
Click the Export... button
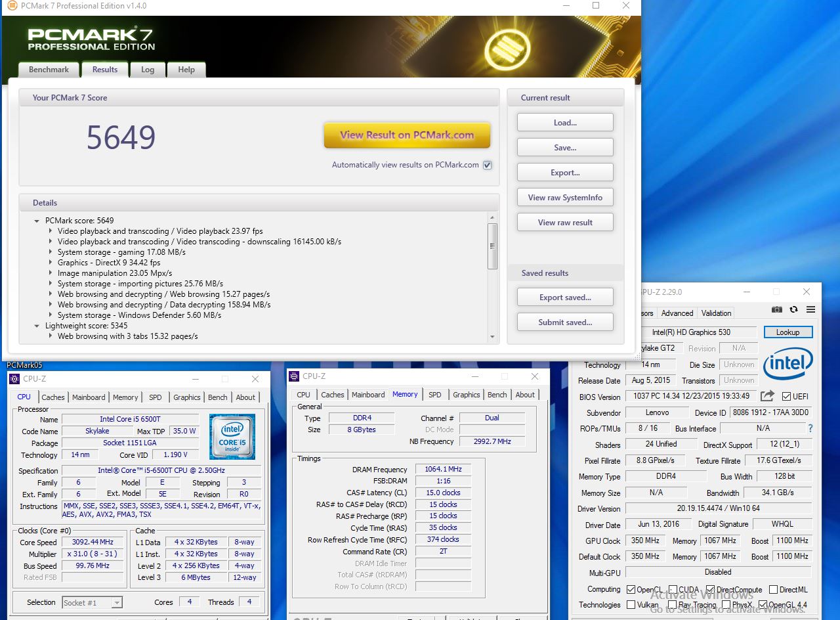(565, 173)
